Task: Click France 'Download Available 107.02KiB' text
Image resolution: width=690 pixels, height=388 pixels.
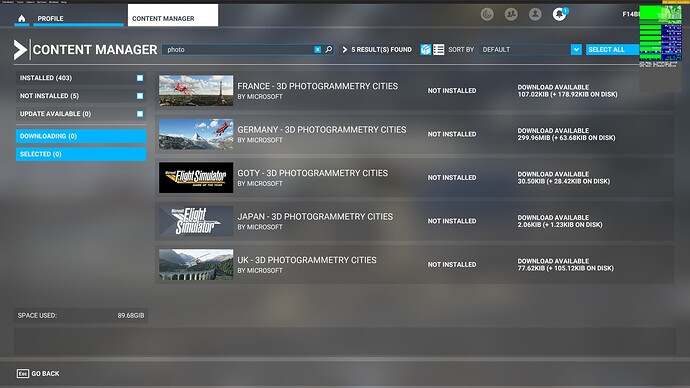Action: [567, 91]
